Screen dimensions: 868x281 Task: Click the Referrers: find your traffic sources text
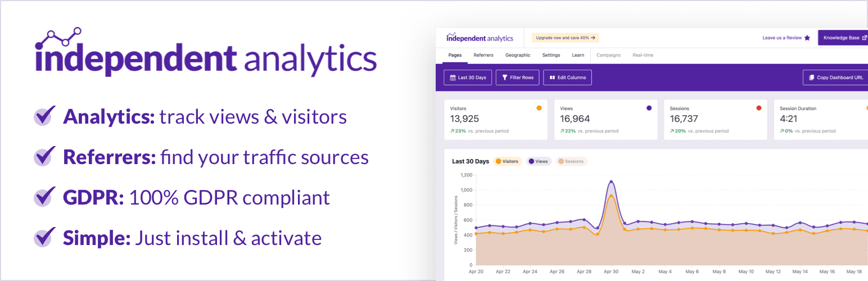(x=216, y=157)
